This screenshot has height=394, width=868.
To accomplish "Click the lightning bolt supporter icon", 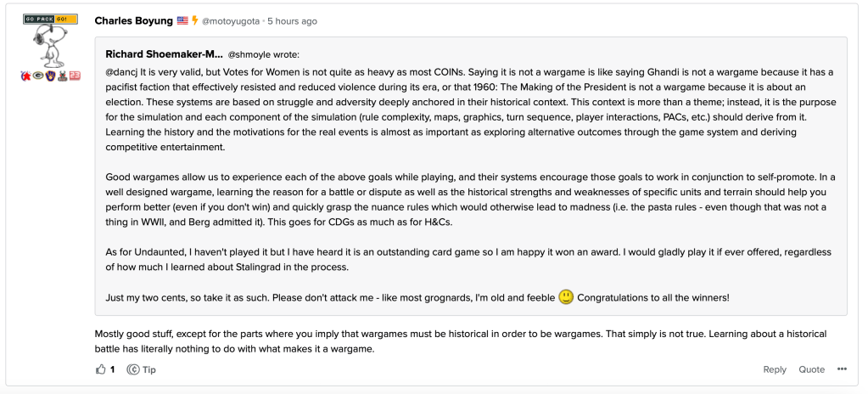I will tap(194, 20).
